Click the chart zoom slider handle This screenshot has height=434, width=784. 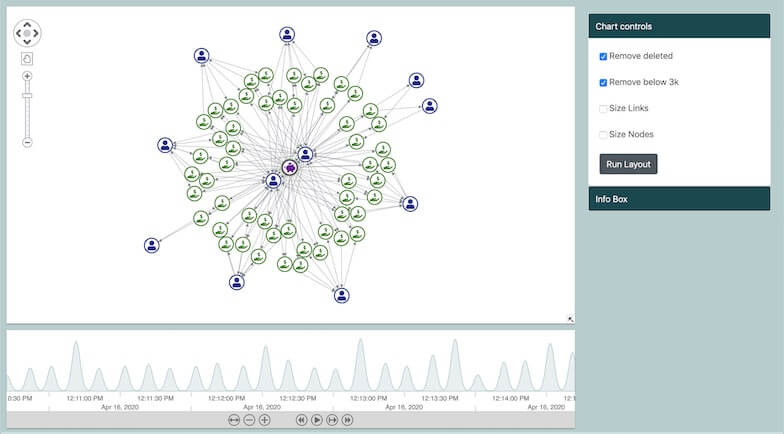[27, 96]
